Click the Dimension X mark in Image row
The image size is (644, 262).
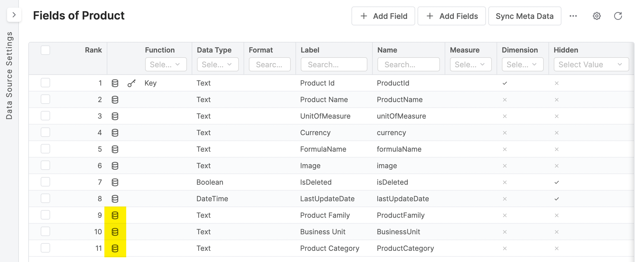[x=505, y=166]
